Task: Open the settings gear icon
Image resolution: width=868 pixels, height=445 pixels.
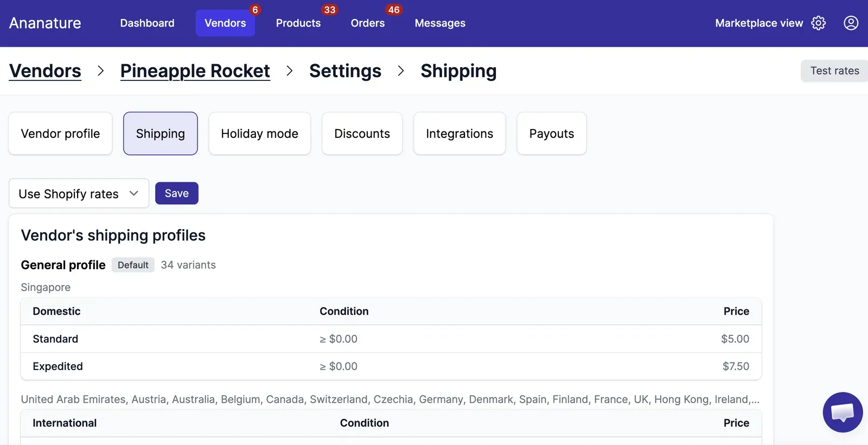Action: (818, 23)
